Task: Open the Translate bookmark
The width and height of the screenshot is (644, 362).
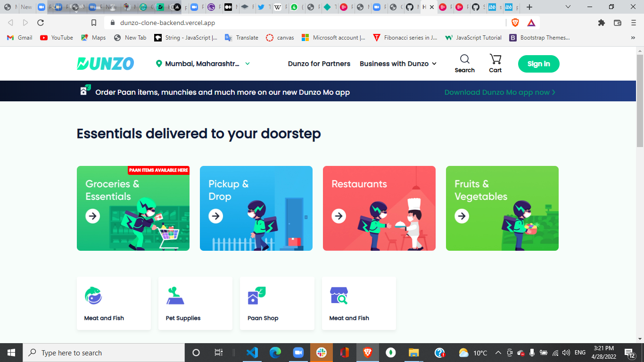Action: coord(242,38)
